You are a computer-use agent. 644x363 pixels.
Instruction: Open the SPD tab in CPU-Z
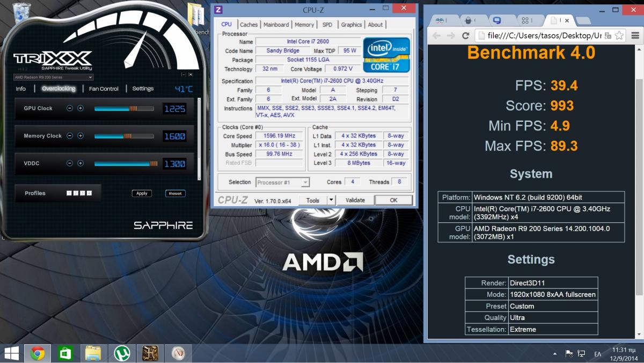(327, 25)
